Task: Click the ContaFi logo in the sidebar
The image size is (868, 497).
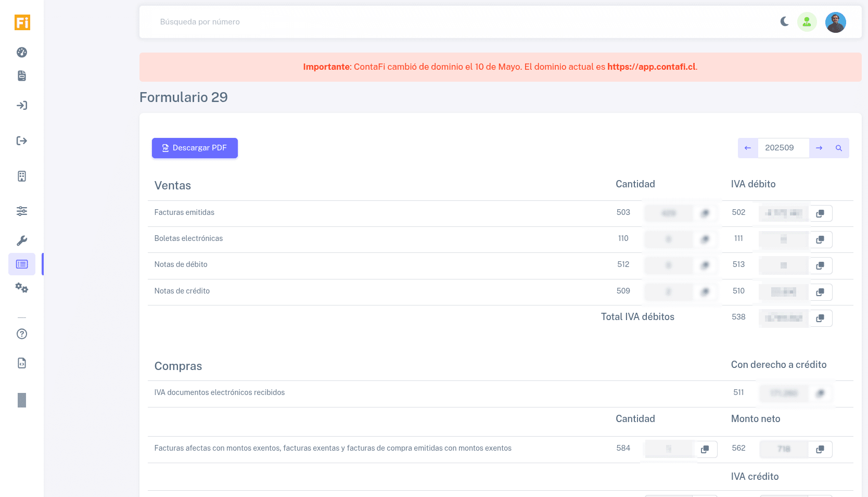Action: 22,22
